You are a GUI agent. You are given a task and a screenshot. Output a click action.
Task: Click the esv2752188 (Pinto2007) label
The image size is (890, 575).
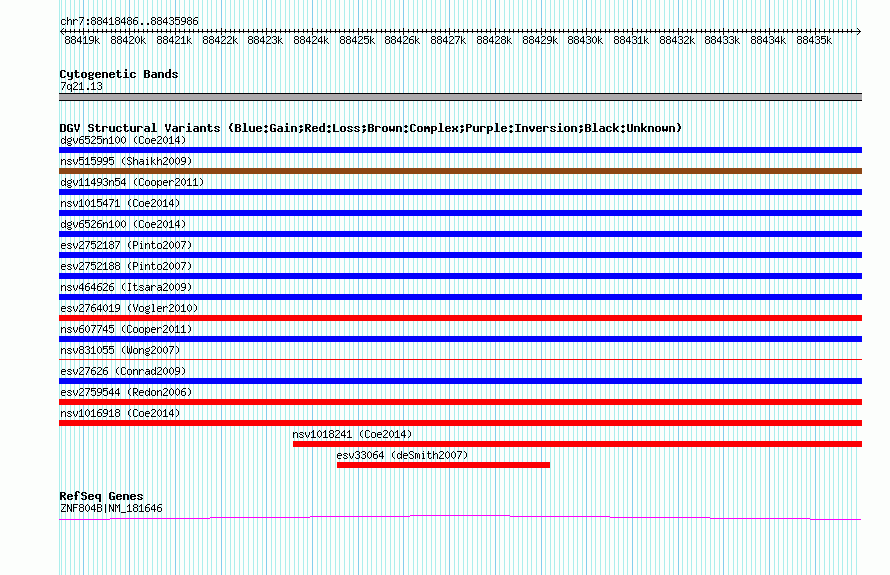click(126, 266)
